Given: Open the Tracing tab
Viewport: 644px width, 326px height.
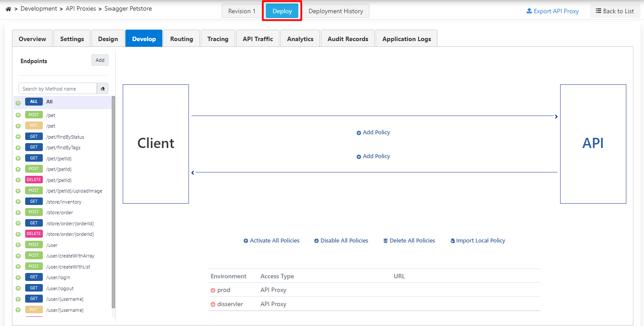Looking at the screenshot, I should tap(218, 39).
